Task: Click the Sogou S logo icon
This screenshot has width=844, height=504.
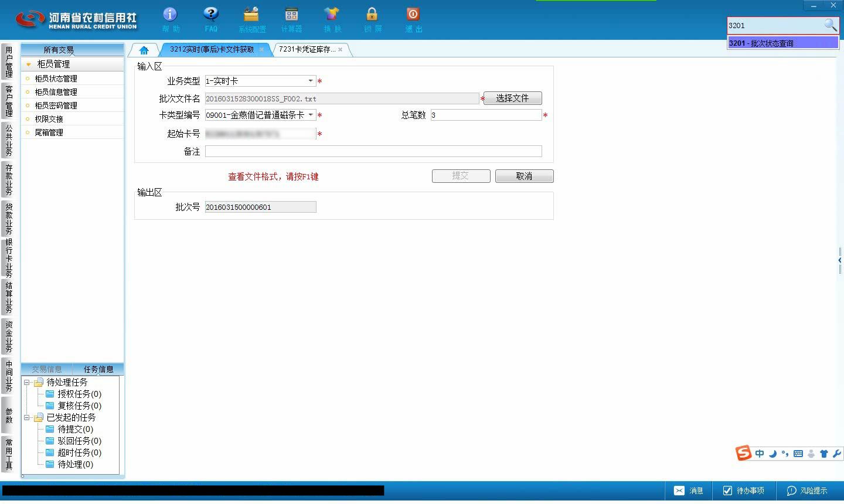Action: tap(743, 453)
